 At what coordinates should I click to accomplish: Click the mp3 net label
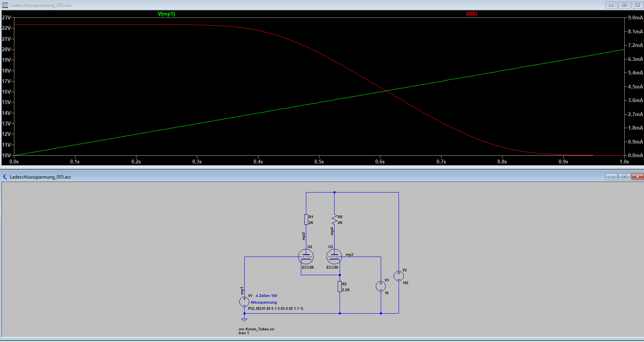pyautogui.click(x=349, y=255)
